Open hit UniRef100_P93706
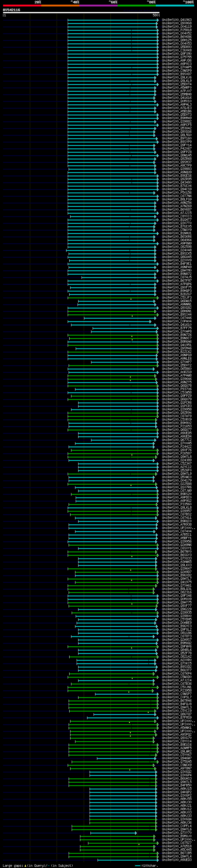This screenshot has width=197, height=868. (177, 389)
